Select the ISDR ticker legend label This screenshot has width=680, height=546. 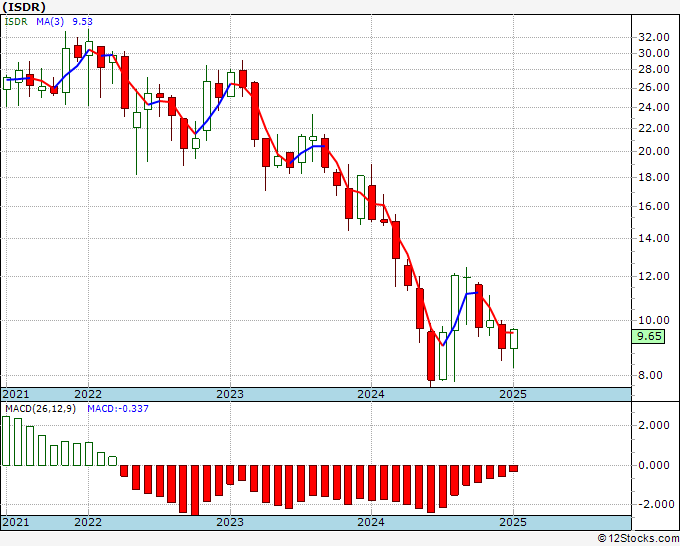16,22
